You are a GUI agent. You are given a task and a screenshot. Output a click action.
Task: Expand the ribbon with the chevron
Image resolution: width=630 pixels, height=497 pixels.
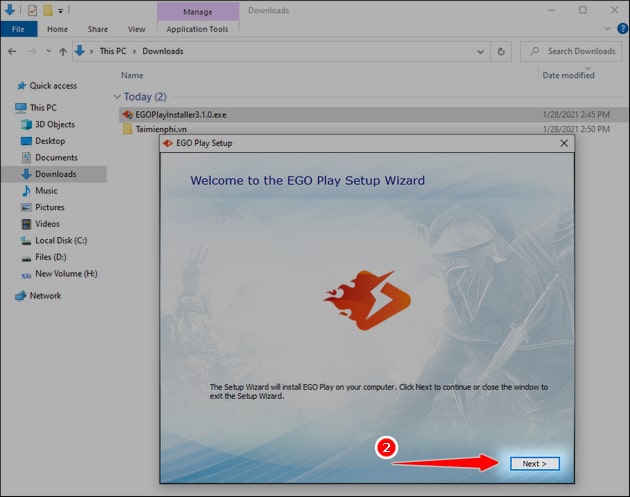[608, 29]
